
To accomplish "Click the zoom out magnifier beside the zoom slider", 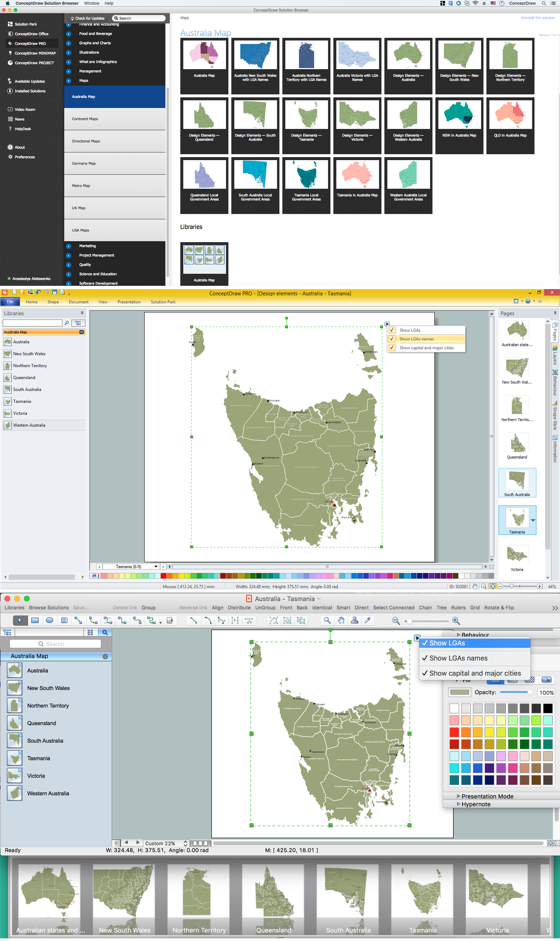I will pyautogui.click(x=396, y=621).
